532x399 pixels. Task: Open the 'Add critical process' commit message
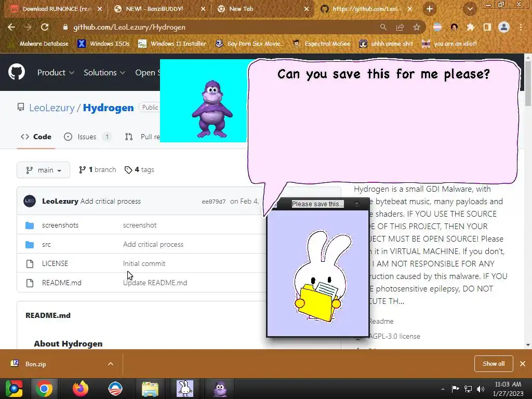click(x=110, y=201)
